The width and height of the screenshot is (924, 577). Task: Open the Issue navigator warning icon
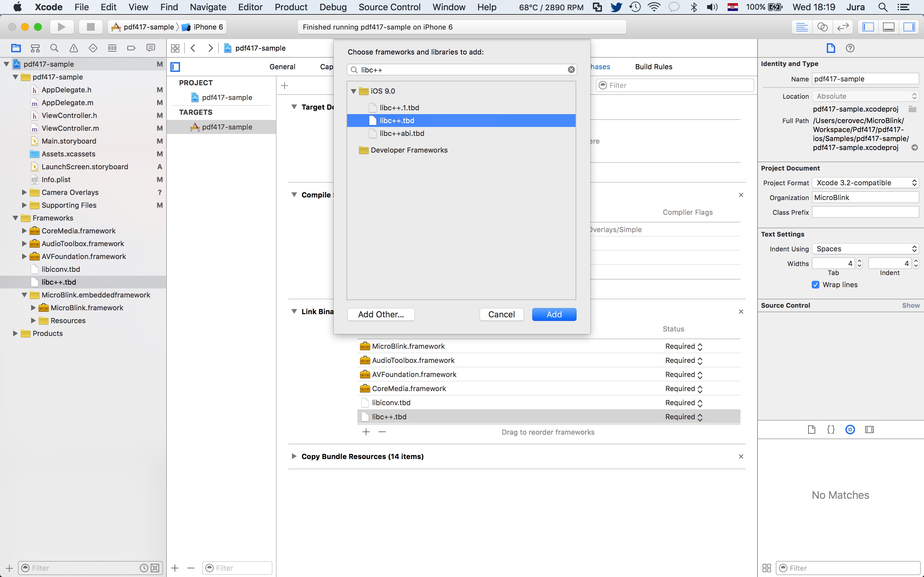click(x=73, y=48)
